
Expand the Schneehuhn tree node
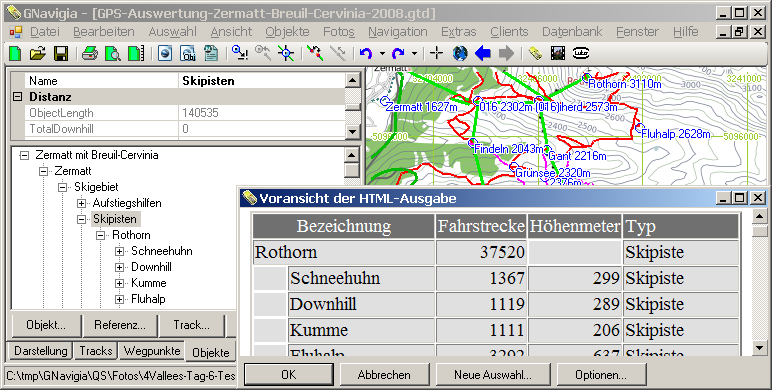pyautogui.click(x=119, y=251)
